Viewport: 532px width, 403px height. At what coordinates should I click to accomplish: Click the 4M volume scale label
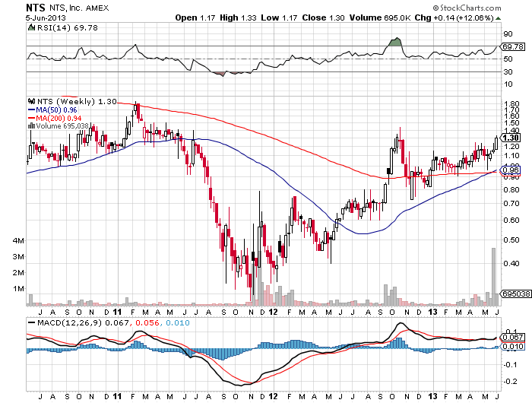coord(18,241)
